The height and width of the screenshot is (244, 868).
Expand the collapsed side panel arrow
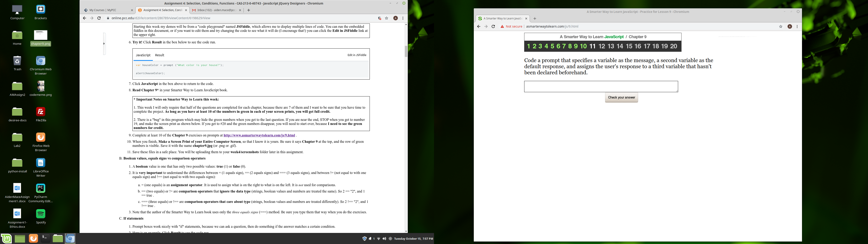(104, 43)
